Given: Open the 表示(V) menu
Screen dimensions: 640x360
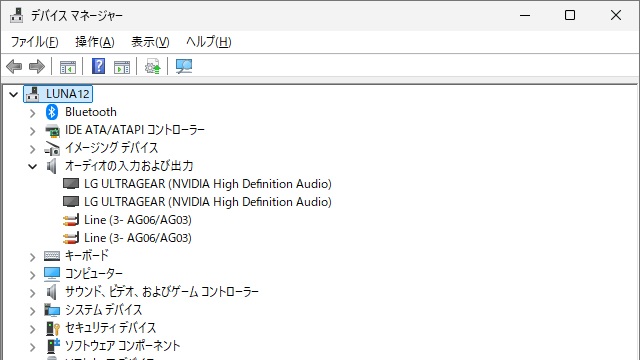Looking at the screenshot, I should 150,42.
